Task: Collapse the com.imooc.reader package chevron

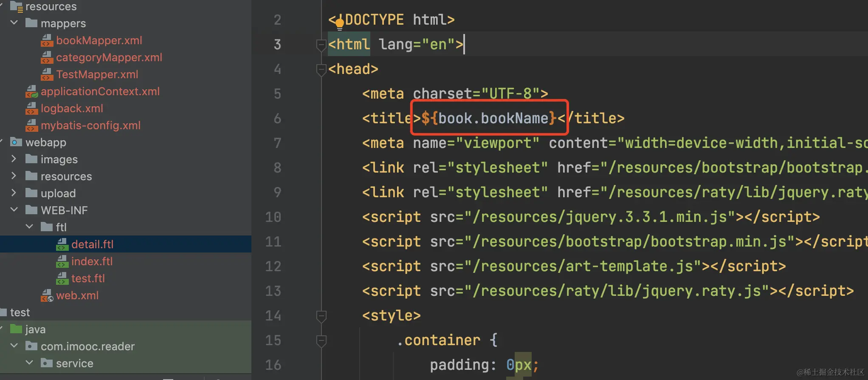Action: click(x=14, y=346)
